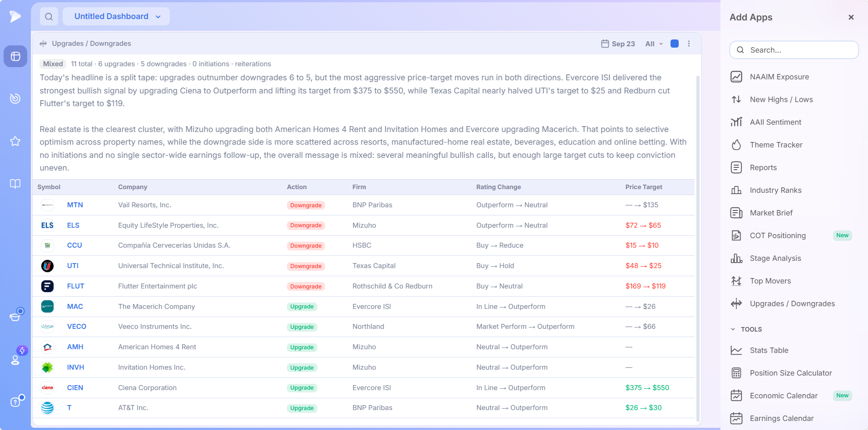Click the Top Movers icon
This screenshot has width=868, height=430.
click(x=736, y=281)
